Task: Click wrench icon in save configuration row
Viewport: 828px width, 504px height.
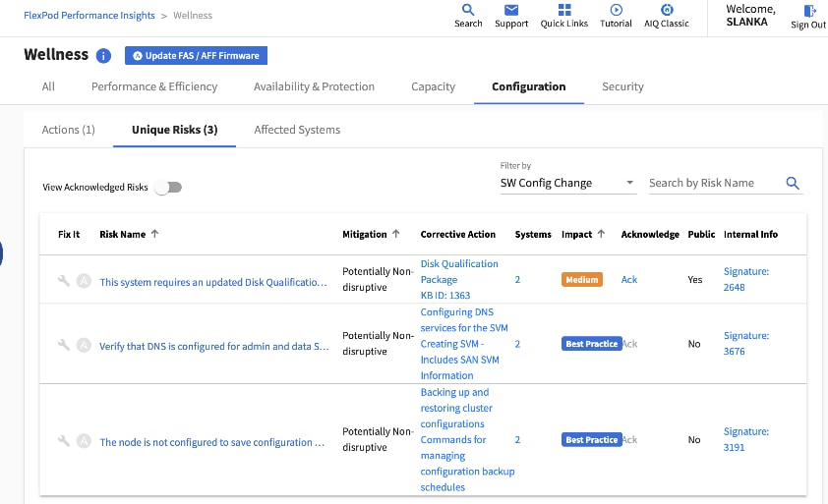Action: coord(64,441)
